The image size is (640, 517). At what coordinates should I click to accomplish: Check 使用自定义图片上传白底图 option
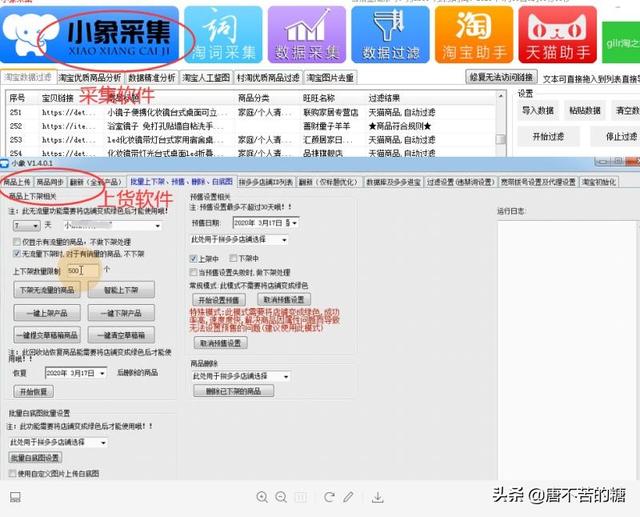pyautogui.click(x=11, y=473)
